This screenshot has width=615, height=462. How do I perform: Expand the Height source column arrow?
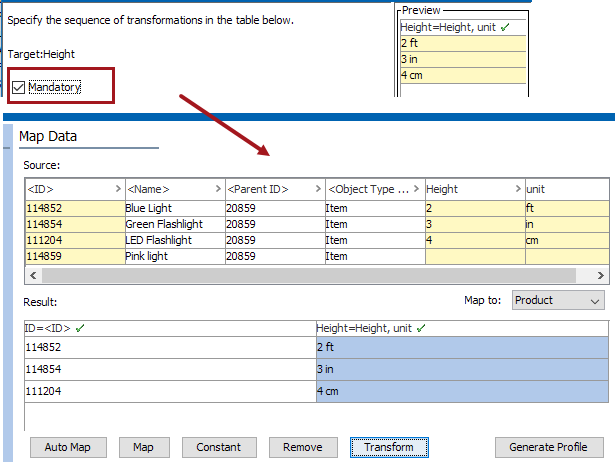click(518, 189)
